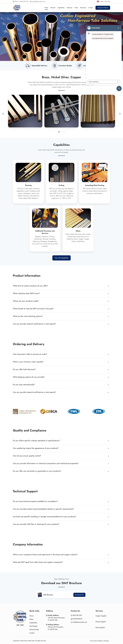Expand 'How do you ensure quality control?'
This screenshot has height=644, width=123.
[x=61, y=456]
